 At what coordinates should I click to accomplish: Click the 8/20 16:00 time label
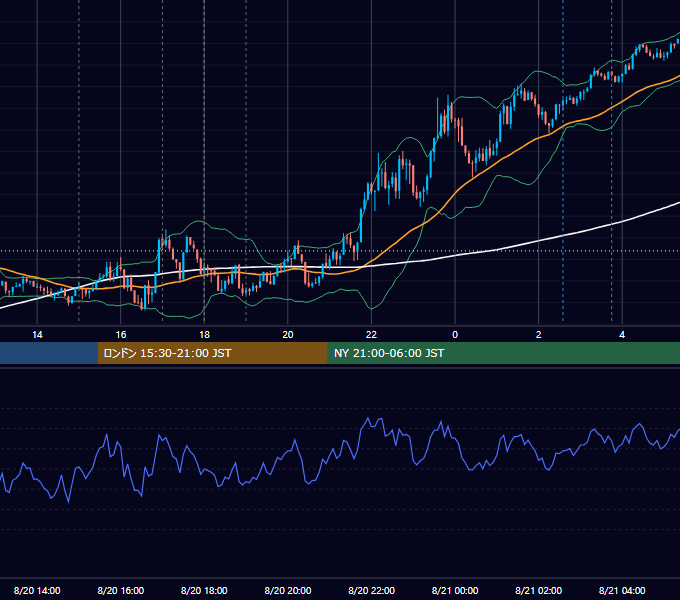click(x=121, y=590)
